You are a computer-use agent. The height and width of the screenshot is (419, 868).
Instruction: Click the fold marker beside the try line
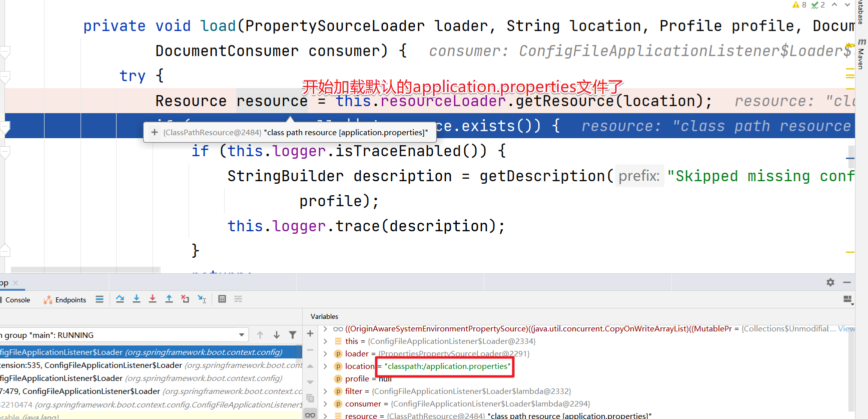(x=5, y=77)
